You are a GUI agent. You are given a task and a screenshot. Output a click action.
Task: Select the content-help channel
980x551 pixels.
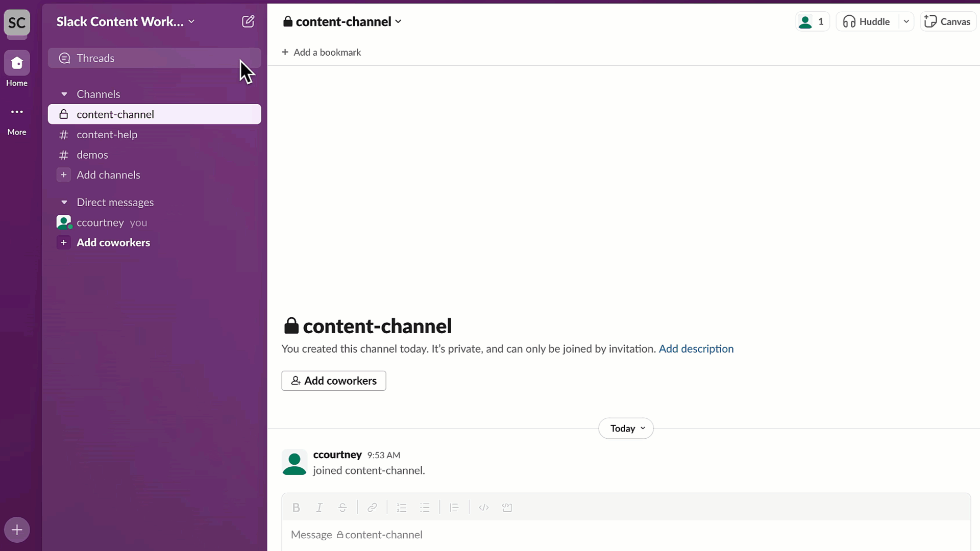click(107, 135)
